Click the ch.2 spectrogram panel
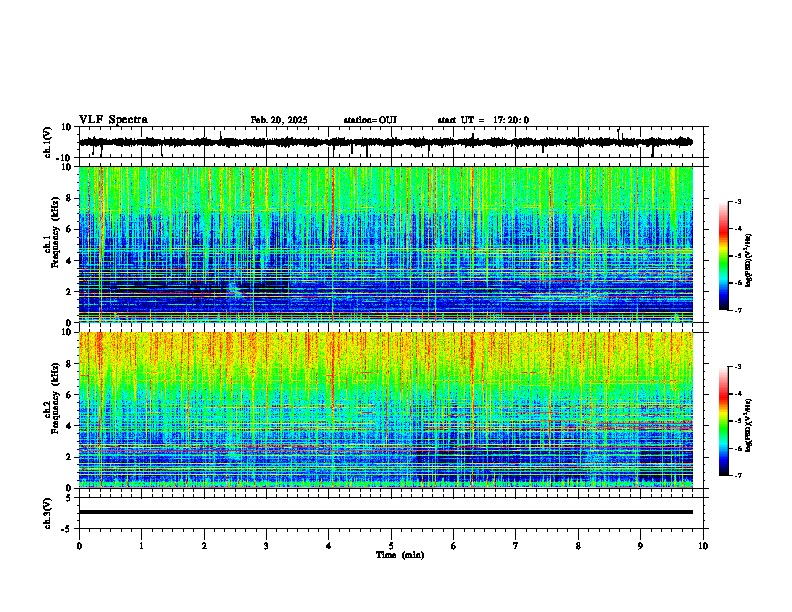Viewport: 792px width, 612px height. [x=386, y=410]
